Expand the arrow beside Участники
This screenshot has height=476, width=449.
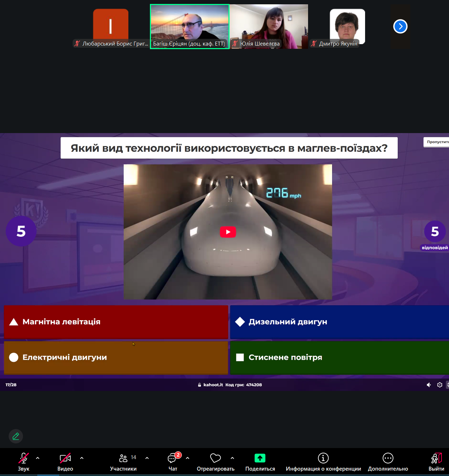pyautogui.click(x=147, y=458)
